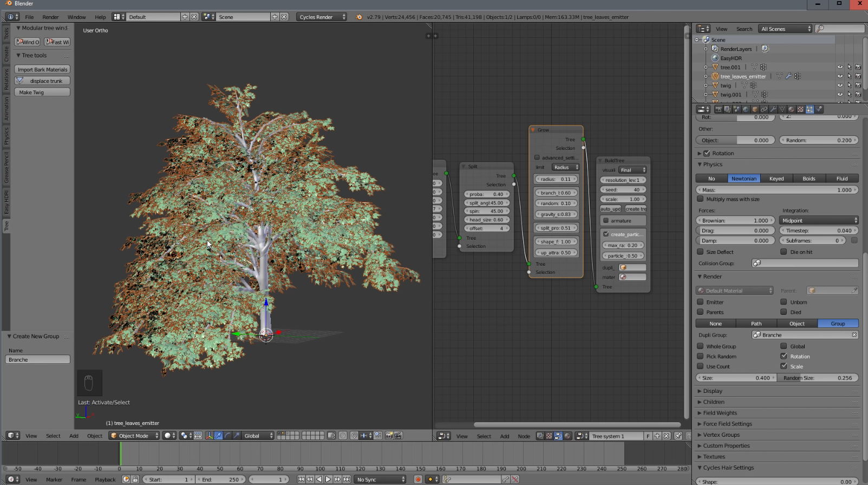Viewport: 868px width, 485px height.
Task: Open the Midpoint integration dropdown
Action: coord(819,220)
